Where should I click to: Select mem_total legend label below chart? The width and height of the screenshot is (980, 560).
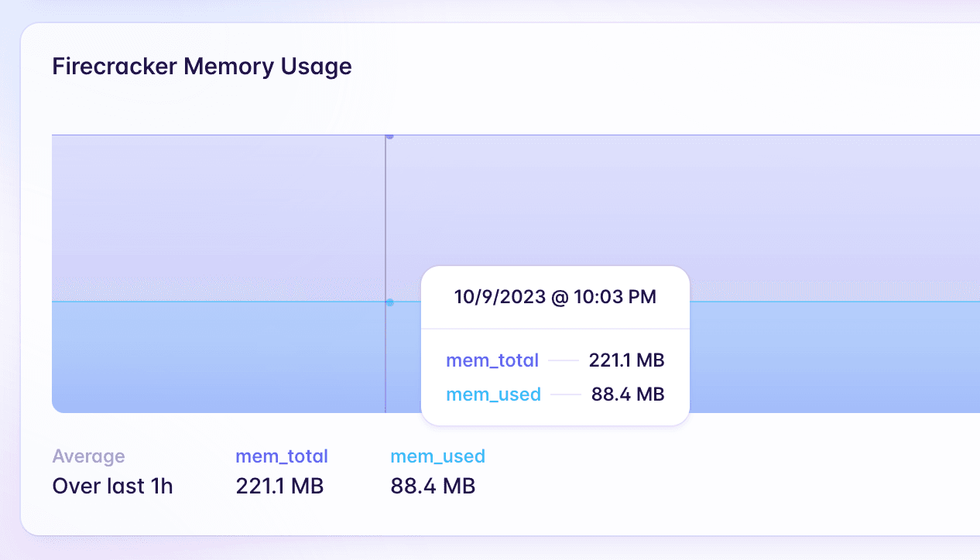[282, 456]
